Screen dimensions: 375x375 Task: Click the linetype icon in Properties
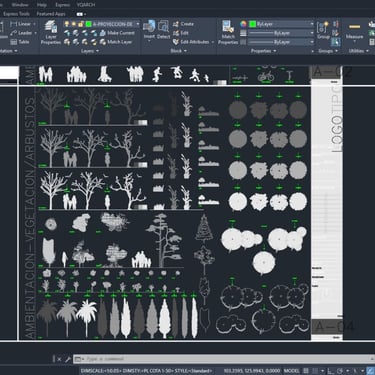[x=244, y=42]
